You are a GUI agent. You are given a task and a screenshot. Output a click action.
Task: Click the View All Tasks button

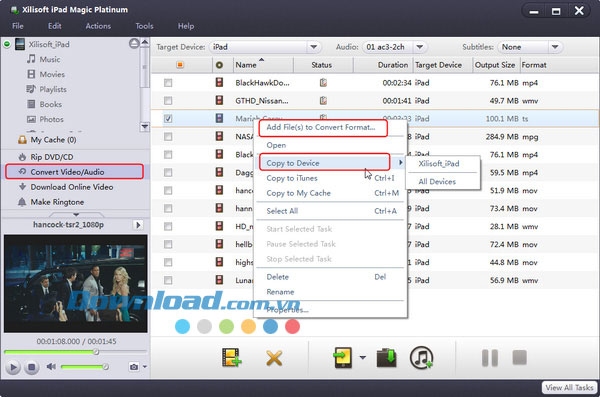click(569, 387)
